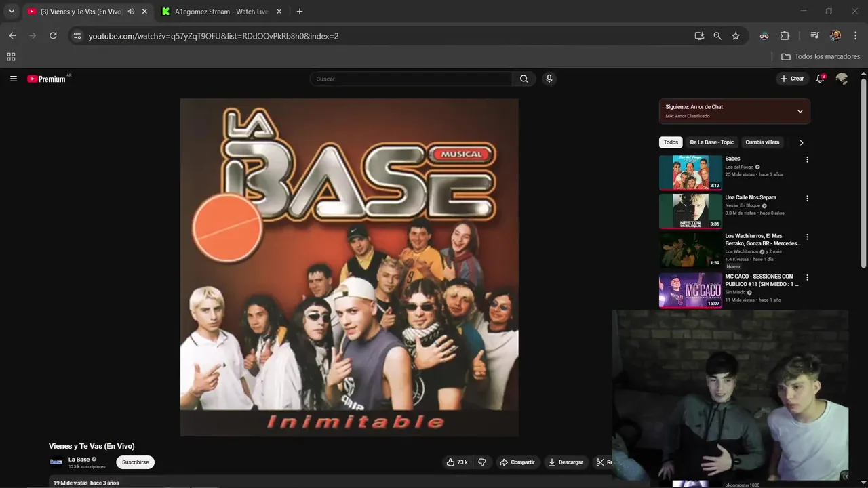This screenshot has width=868, height=488.
Task: Play Sabes video thumbnail
Action: tap(690, 172)
